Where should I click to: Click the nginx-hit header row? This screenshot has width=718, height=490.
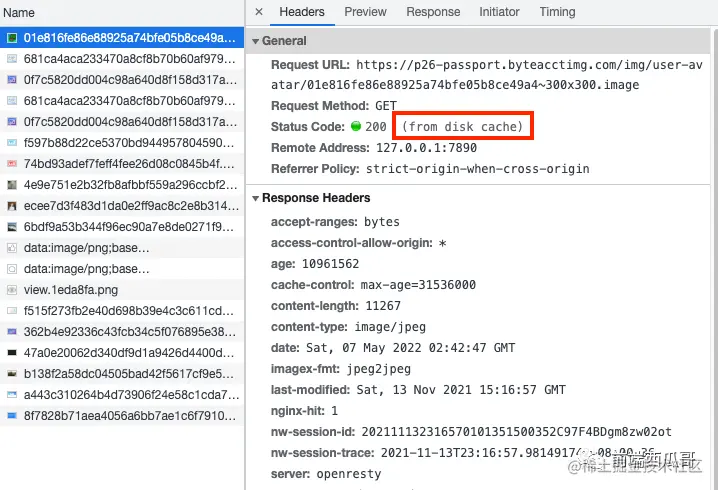(x=305, y=411)
